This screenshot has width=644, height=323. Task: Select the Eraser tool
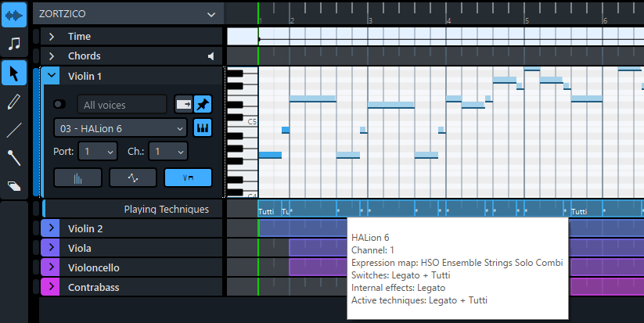pos(14,186)
